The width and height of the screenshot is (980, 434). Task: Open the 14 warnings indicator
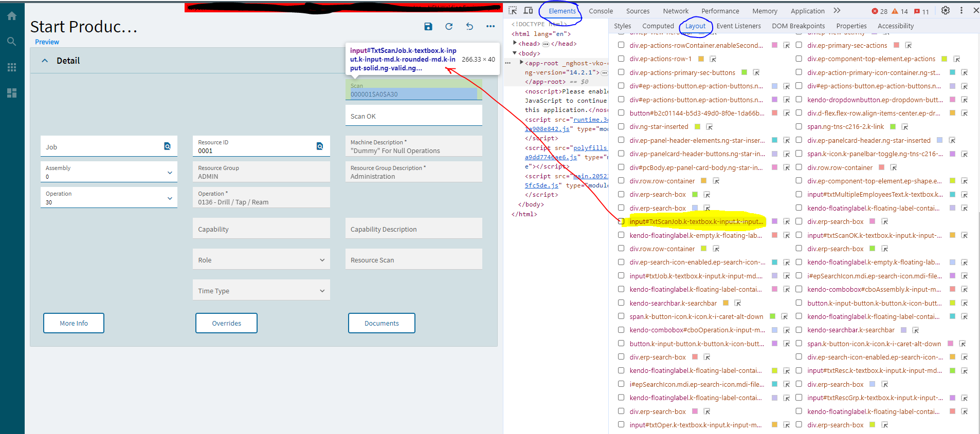pyautogui.click(x=900, y=11)
